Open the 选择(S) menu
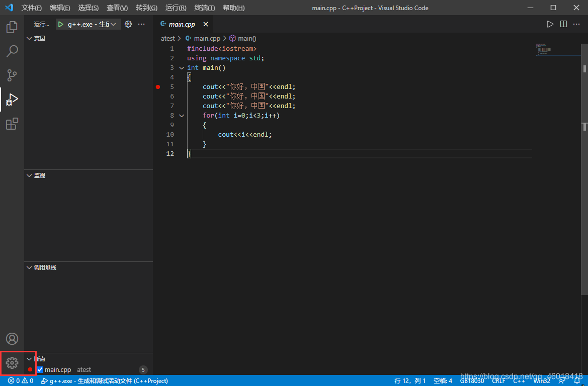 (x=89, y=8)
